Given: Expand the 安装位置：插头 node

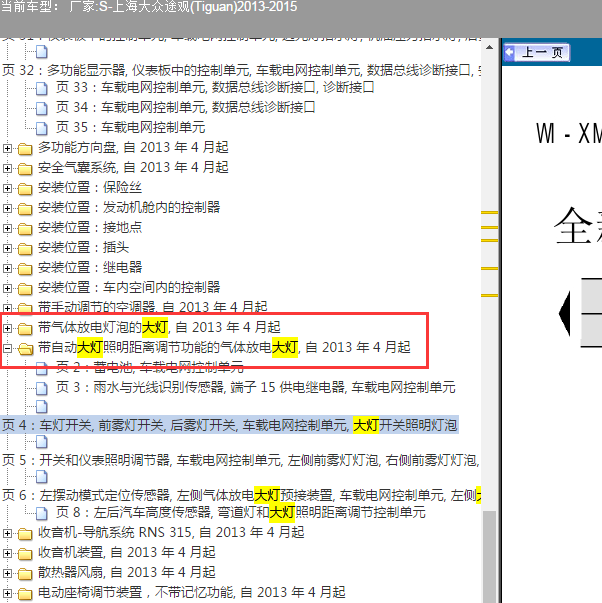Looking at the screenshot, I should (x=7, y=248).
